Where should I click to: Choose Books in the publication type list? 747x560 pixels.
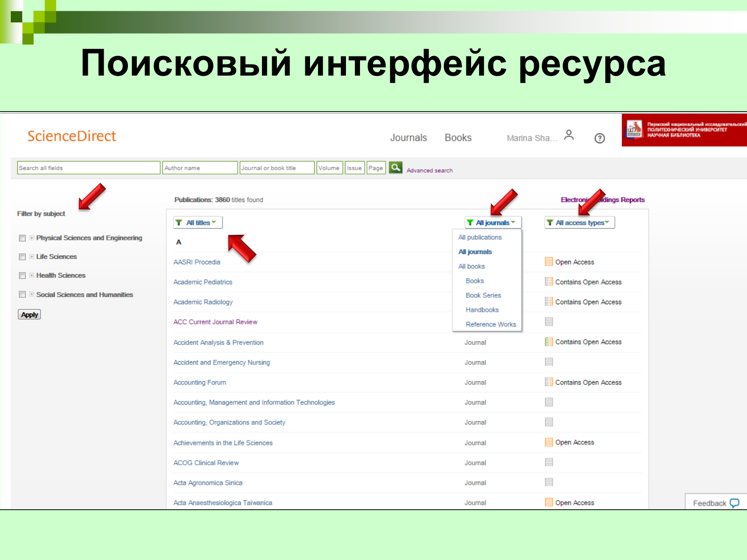(475, 280)
